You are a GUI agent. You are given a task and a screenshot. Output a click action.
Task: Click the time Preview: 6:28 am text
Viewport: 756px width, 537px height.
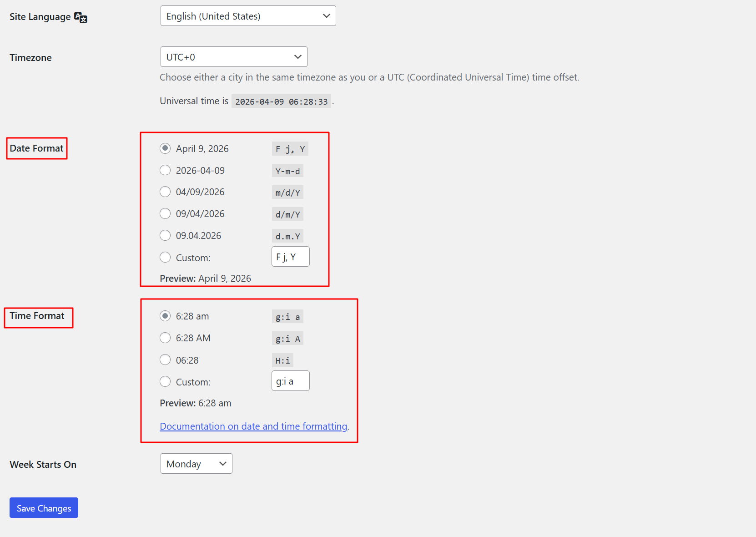(196, 403)
